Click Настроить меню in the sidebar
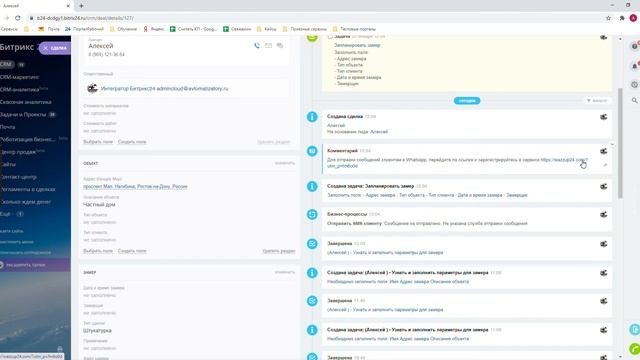This screenshot has width=640, height=360. click(17, 242)
